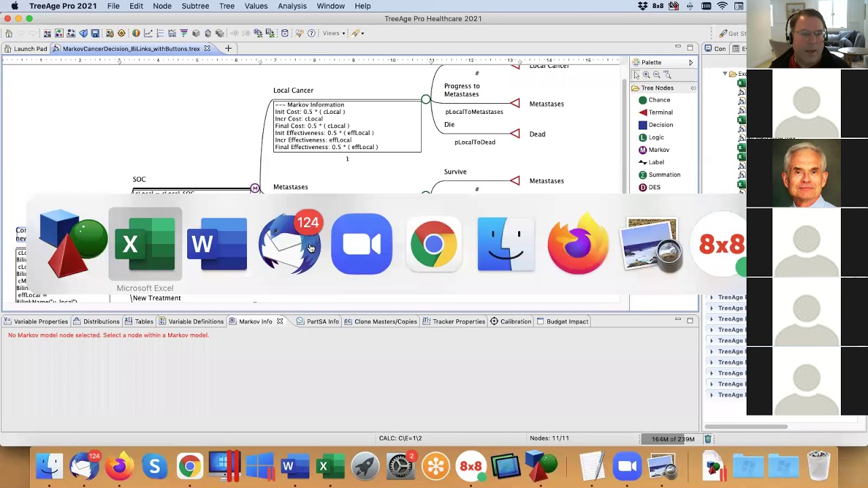This screenshot has height=488, width=868.
Task: Click the terminal node before Dead
Action: pyautogui.click(x=515, y=134)
